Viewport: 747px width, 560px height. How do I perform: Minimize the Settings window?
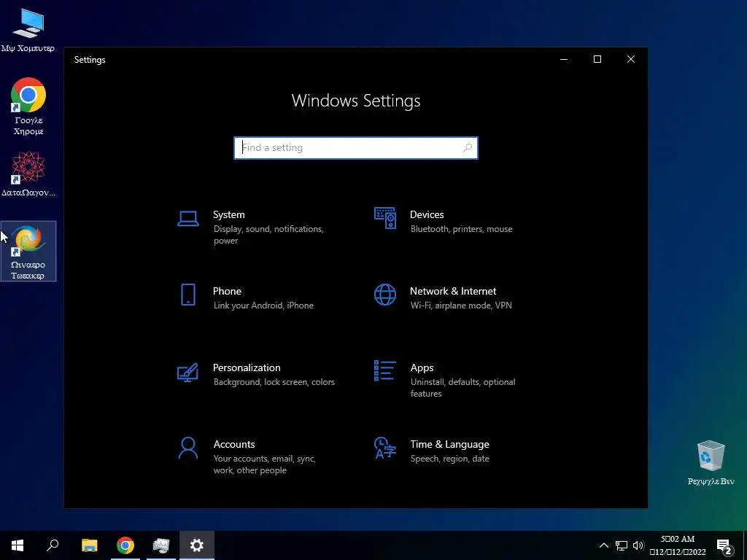tap(564, 59)
